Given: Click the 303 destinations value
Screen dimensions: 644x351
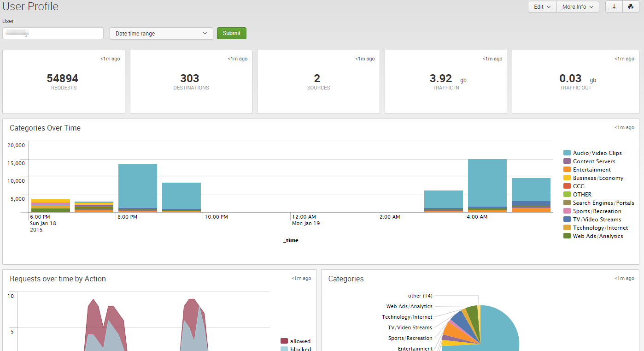Looking at the screenshot, I should [x=190, y=78].
